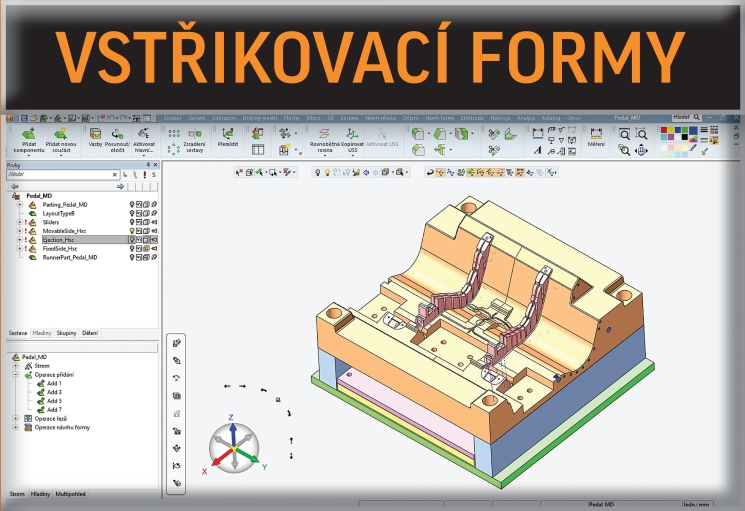Switch to the Multipohled tab
745x511 pixels.
[x=70, y=494]
